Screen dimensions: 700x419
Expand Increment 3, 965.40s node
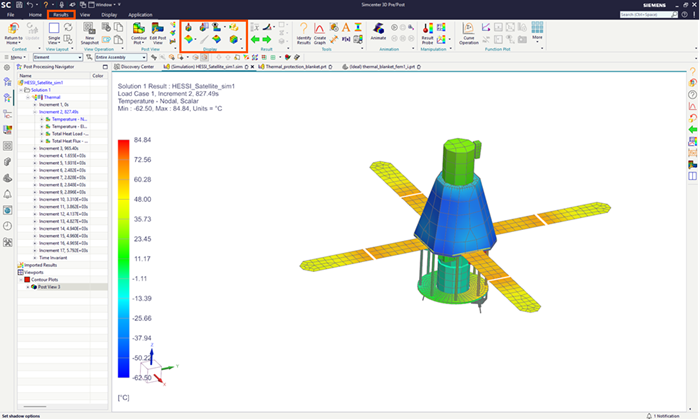(x=35, y=148)
